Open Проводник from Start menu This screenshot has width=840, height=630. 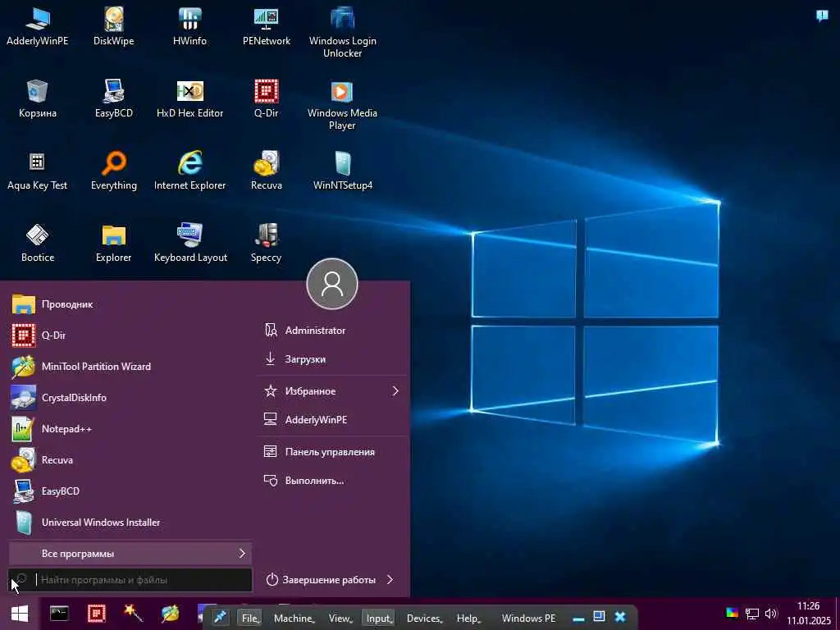tap(130, 304)
